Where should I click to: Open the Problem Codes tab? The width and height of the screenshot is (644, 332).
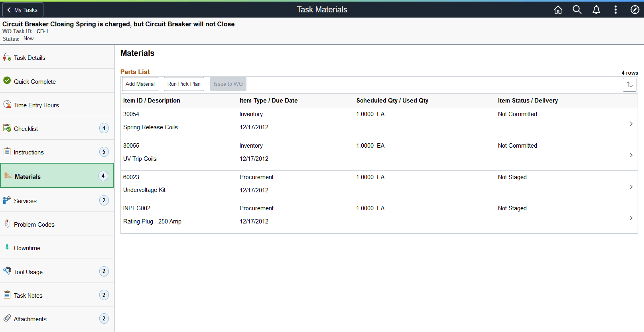tap(57, 224)
